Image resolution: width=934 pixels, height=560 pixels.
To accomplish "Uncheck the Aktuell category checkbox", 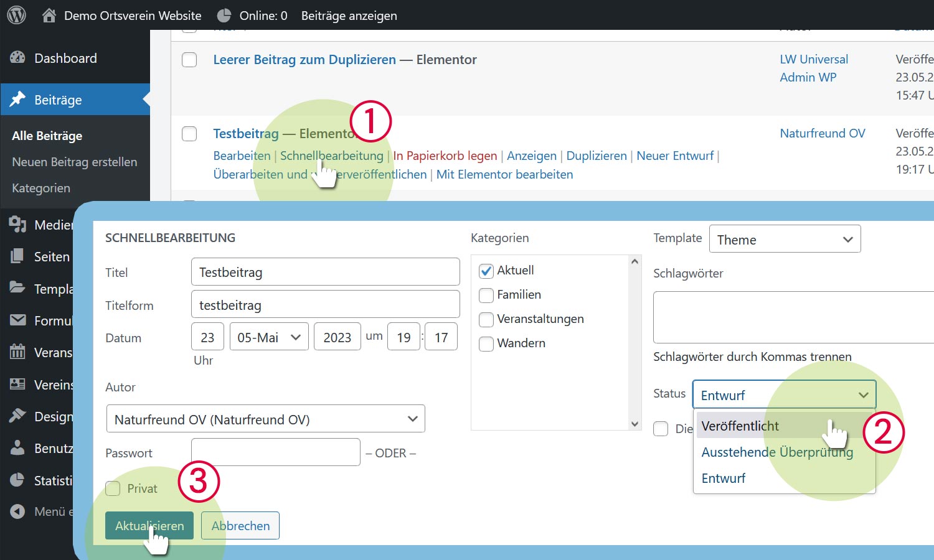I will pos(486,271).
